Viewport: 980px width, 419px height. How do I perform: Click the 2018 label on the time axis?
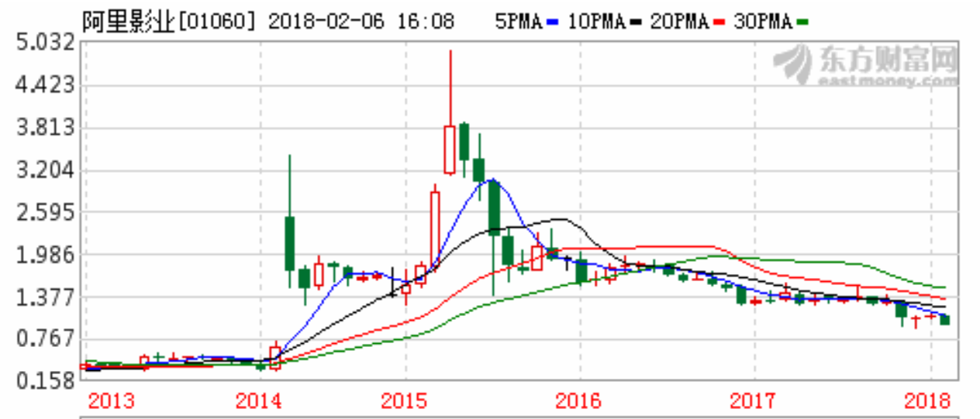928,401
